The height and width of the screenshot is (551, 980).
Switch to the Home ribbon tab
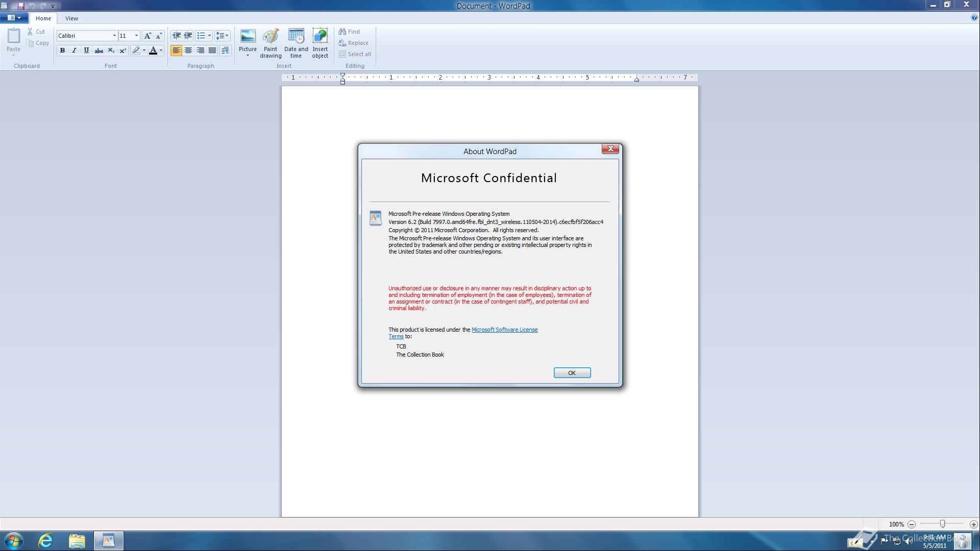[43, 18]
